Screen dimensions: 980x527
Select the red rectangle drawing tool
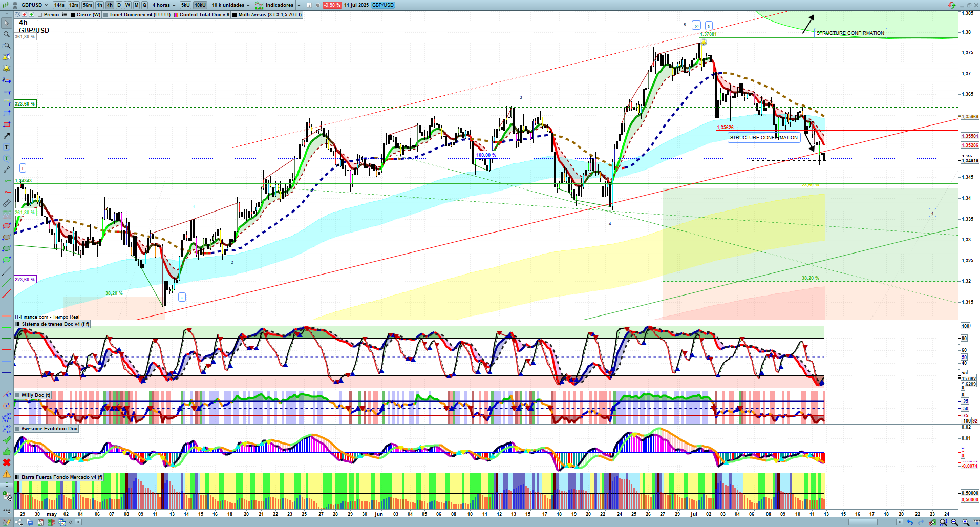click(x=7, y=124)
